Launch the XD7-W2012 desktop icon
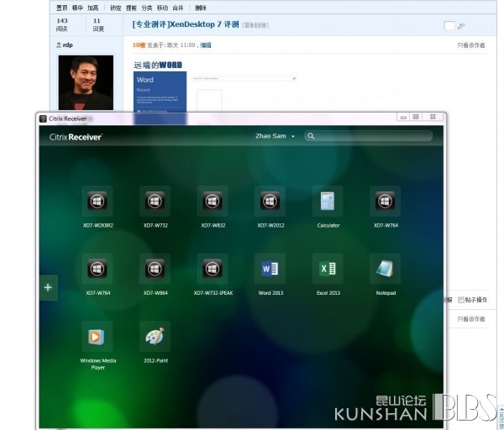Viewport: 504px width, 430px height. (270, 202)
